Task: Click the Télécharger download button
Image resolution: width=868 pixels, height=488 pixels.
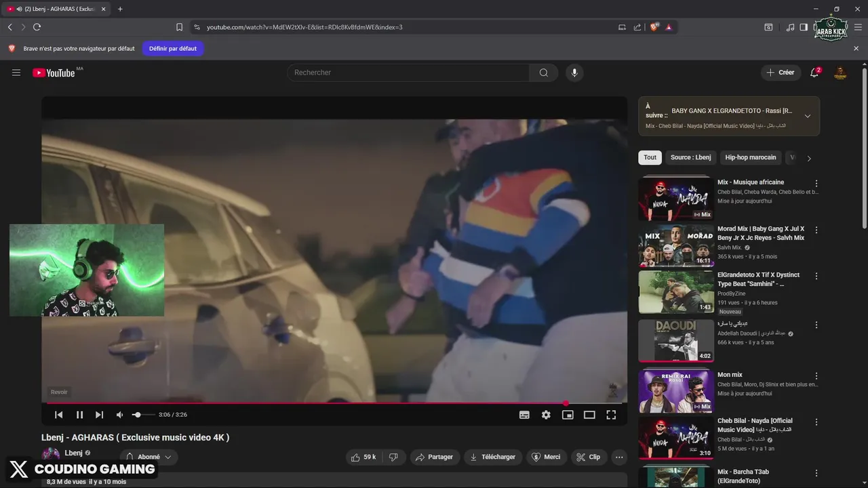Action: click(493, 457)
